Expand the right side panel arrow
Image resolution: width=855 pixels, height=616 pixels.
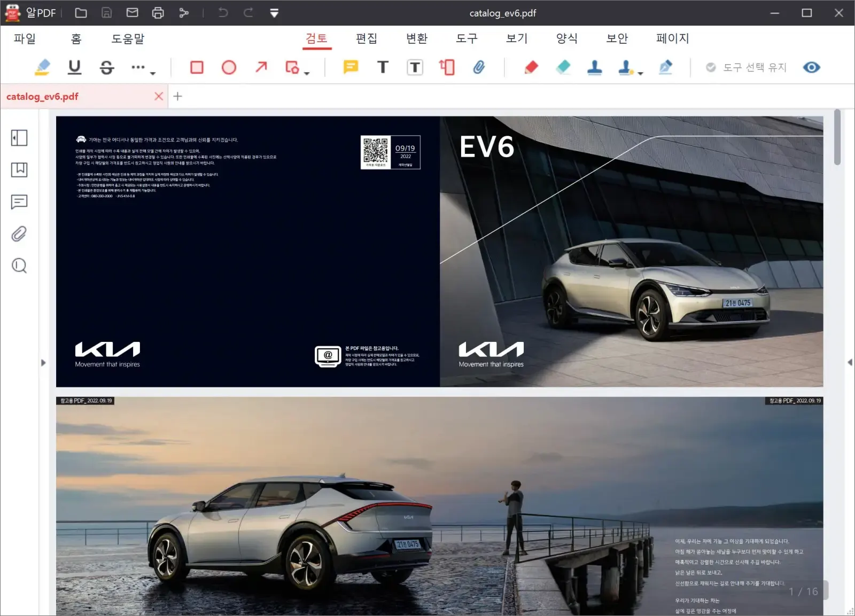pyautogui.click(x=850, y=362)
